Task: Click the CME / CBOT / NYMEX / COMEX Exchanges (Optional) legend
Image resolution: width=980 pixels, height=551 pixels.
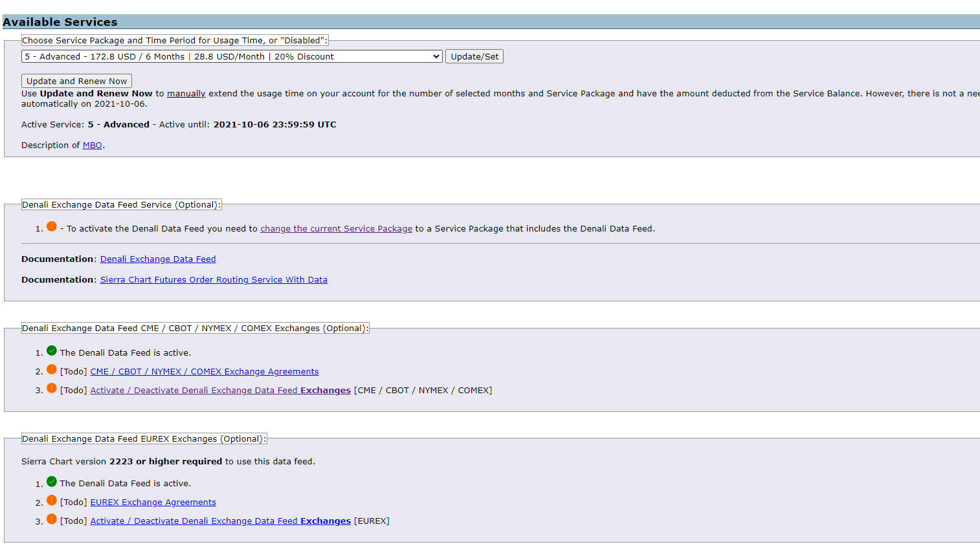Action: pos(195,329)
